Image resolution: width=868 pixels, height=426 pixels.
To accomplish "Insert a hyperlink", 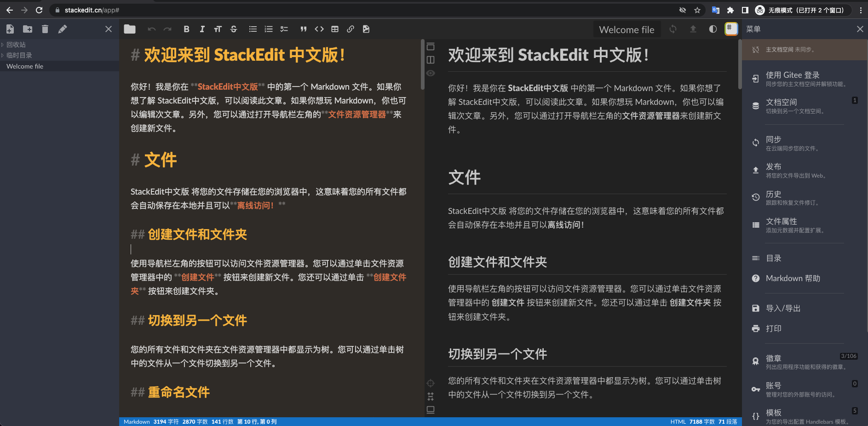I will tap(351, 29).
